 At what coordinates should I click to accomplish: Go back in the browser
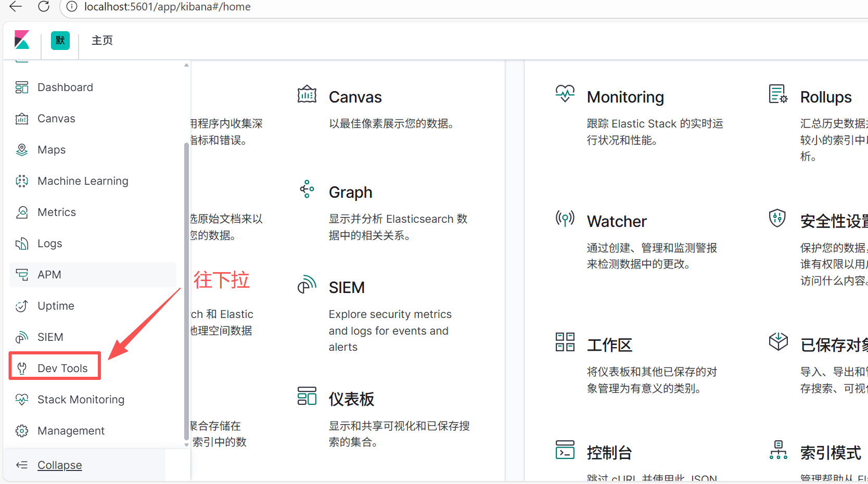[x=16, y=7]
